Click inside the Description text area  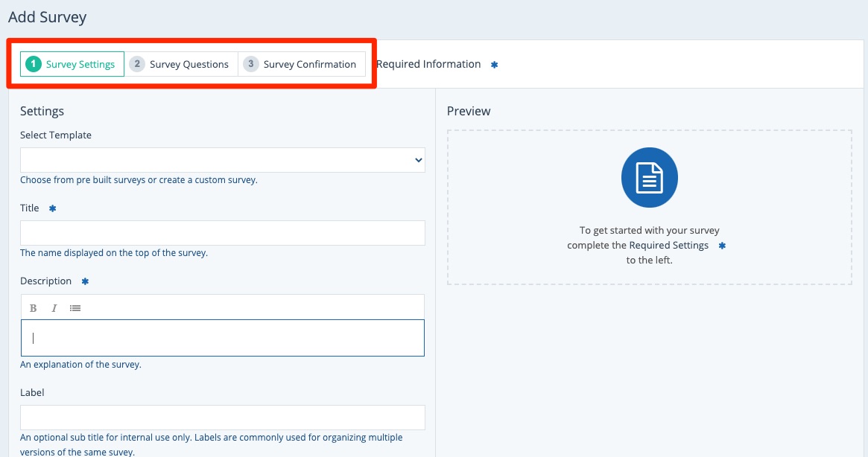coord(222,338)
